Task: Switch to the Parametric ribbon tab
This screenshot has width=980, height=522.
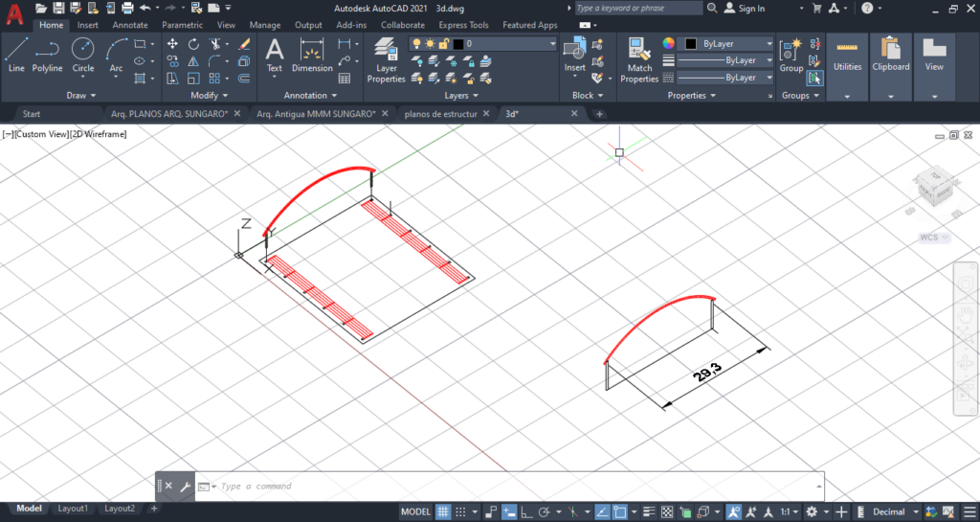Action: pyautogui.click(x=182, y=25)
